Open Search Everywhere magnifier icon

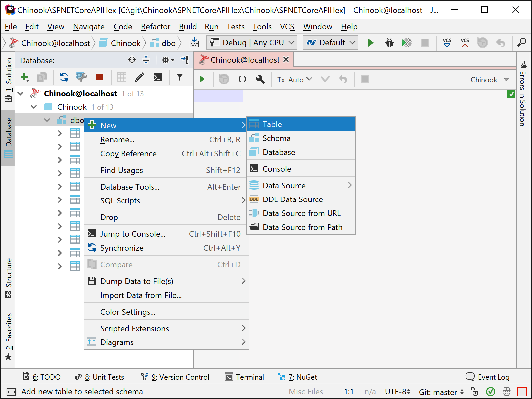tap(522, 43)
